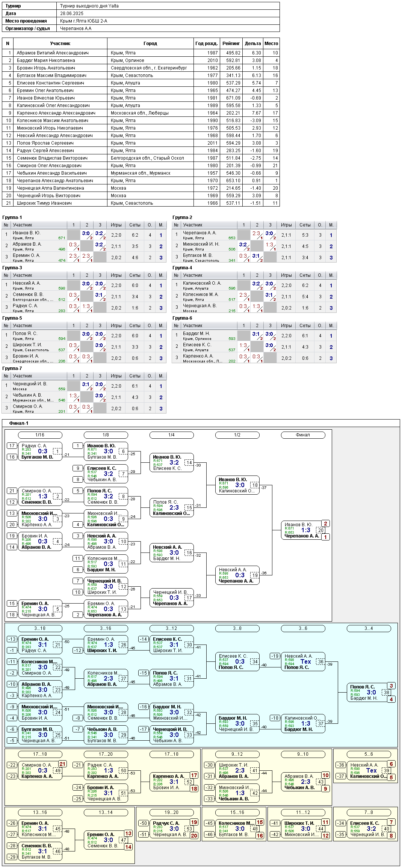
Task: Click the 'Рейтинг' column header
Action: click(231, 44)
